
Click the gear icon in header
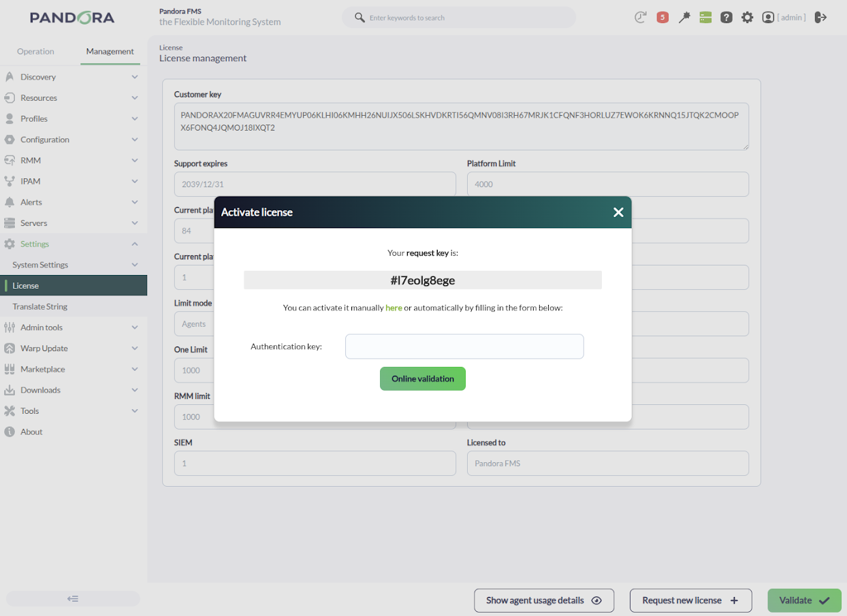pyautogui.click(x=748, y=18)
